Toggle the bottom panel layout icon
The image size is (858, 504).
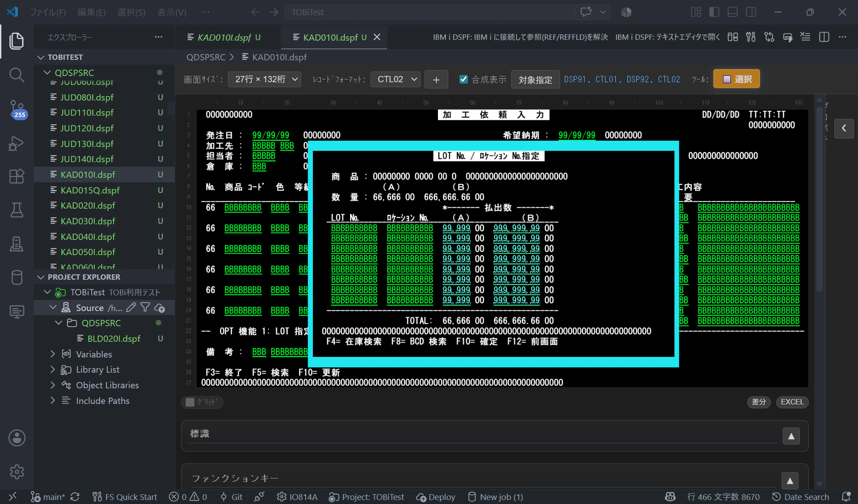tap(732, 12)
